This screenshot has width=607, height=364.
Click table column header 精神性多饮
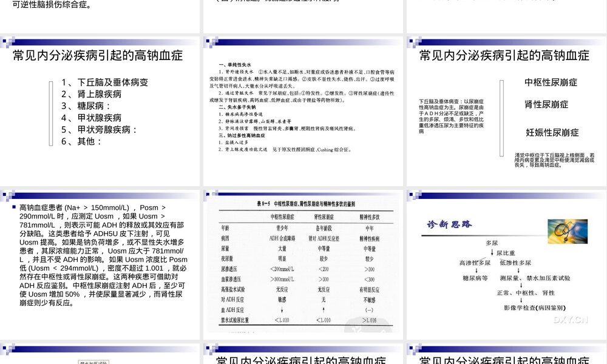(x=369, y=217)
